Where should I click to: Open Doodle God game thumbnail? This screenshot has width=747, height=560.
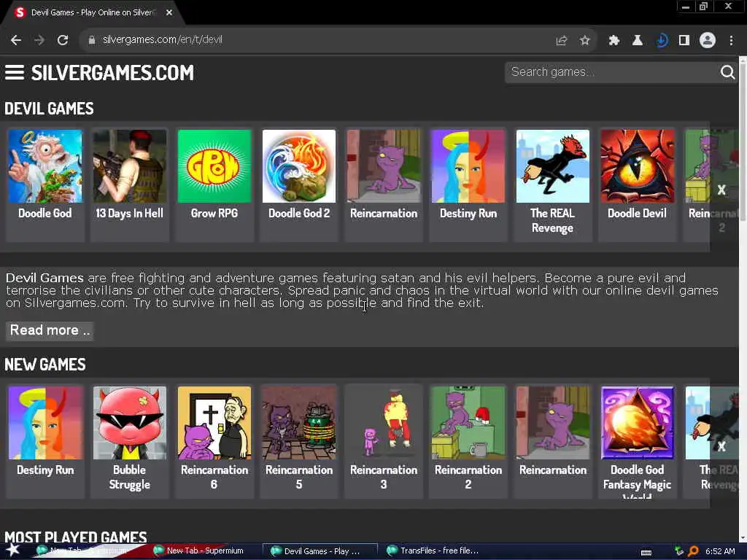pyautogui.click(x=45, y=166)
